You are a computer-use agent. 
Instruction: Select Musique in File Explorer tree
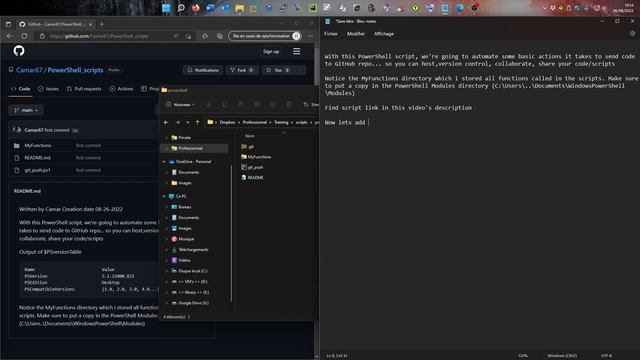(x=186, y=239)
